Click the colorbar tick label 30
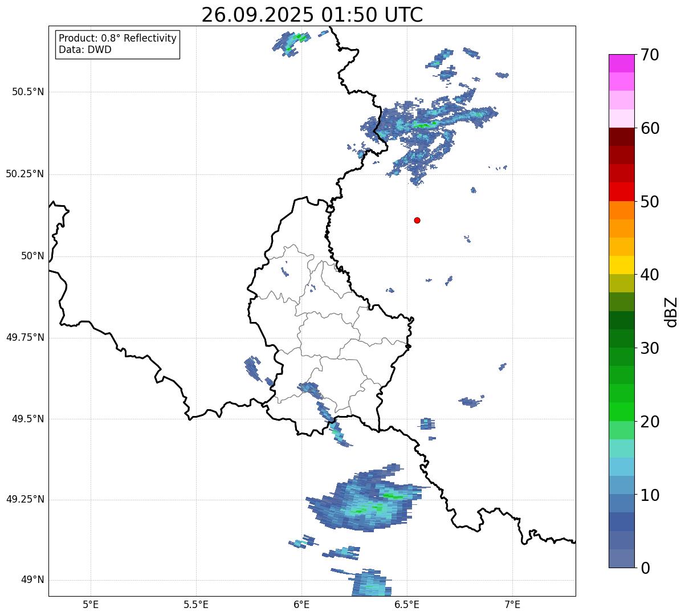 (650, 348)
